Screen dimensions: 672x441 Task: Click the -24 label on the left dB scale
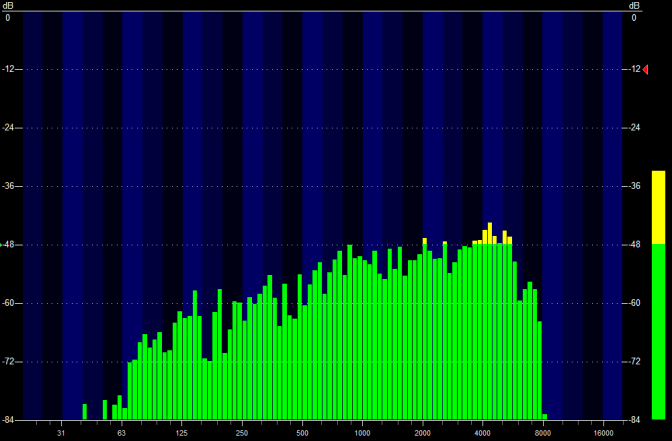point(9,128)
